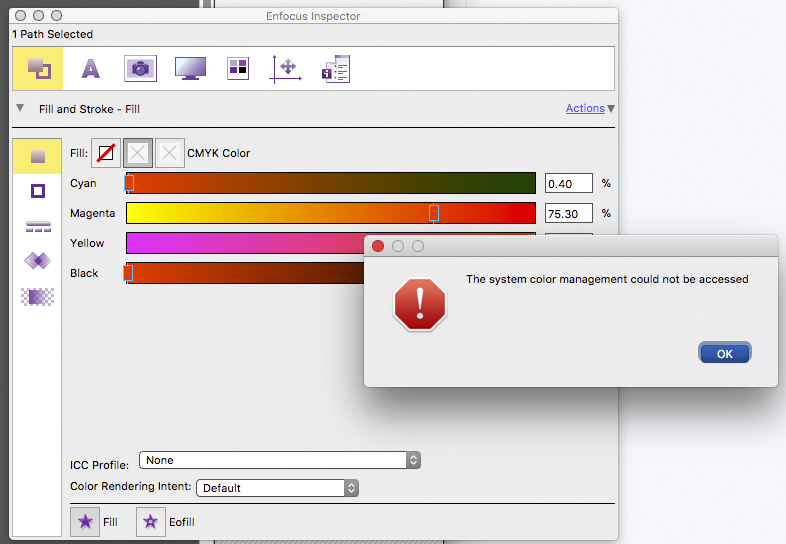Viewport: 786px width, 544px height.
Task: Collapse the Fill and Stroke section triangle
Action: [x=20, y=108]
